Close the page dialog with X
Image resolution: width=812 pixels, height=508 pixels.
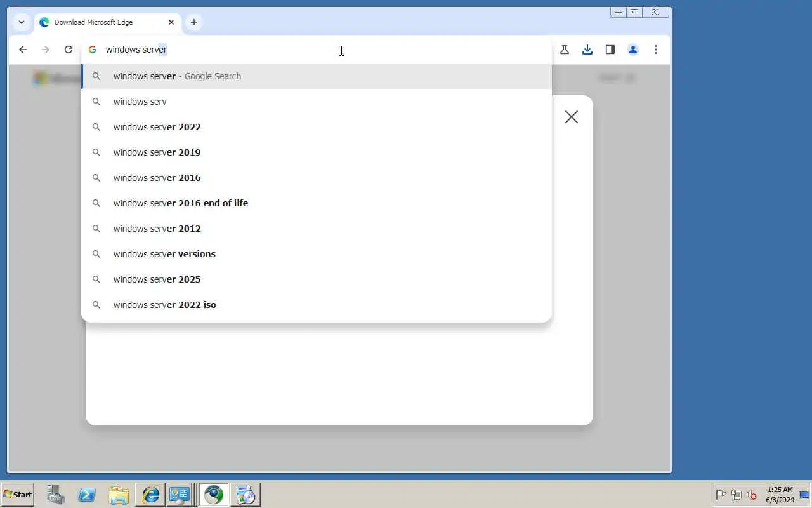[572, 117]
